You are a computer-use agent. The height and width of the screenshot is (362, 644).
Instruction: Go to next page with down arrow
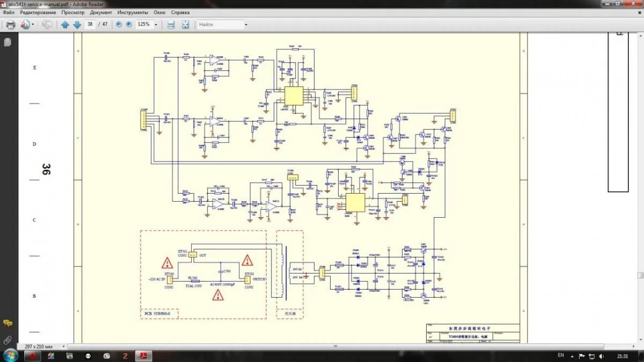click(77, 25)
